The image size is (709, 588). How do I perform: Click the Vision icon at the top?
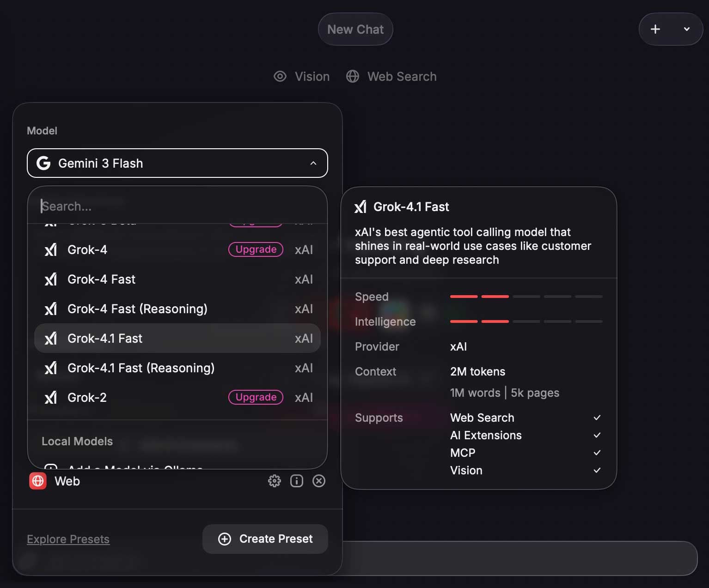[280, 76]
